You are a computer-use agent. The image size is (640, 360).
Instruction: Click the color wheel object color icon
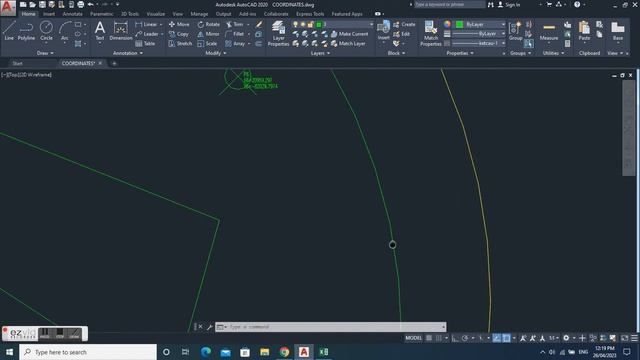click(x=447, y=24)
